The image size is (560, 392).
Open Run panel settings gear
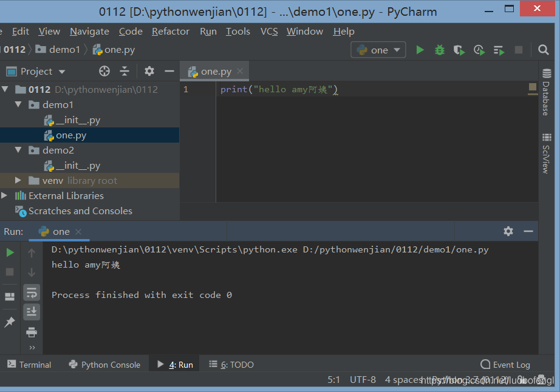508,231
